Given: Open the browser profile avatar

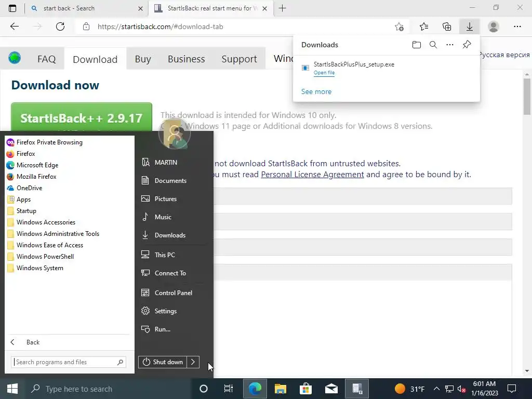Looking at the screenshot, I should [494, 26].
